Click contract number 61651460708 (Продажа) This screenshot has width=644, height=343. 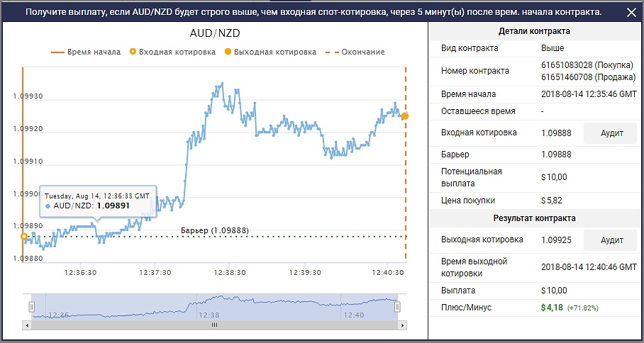point(589,77)
